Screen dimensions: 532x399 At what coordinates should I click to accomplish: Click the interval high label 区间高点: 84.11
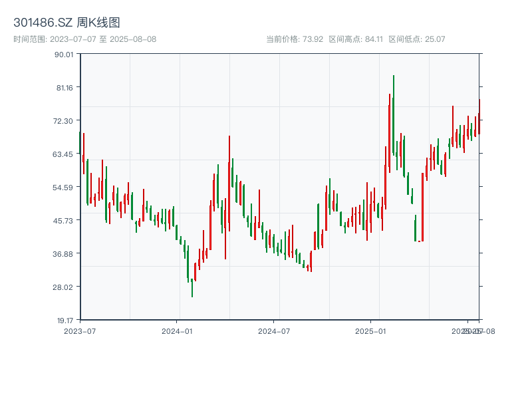[356, 39]
